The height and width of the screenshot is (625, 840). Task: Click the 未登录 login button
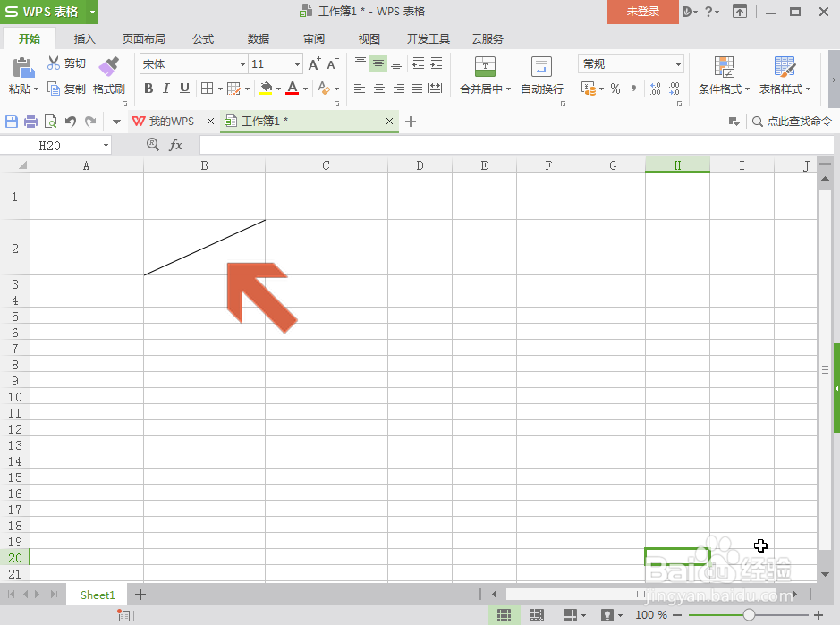pyautogui.click(x=643, y=12)
